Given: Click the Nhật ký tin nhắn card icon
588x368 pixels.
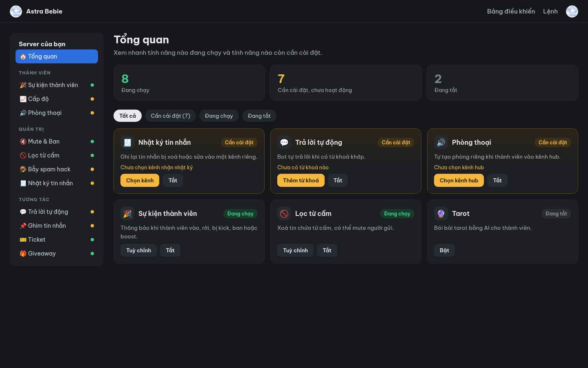Looking at the screenshot, I should tap(127, 142).
